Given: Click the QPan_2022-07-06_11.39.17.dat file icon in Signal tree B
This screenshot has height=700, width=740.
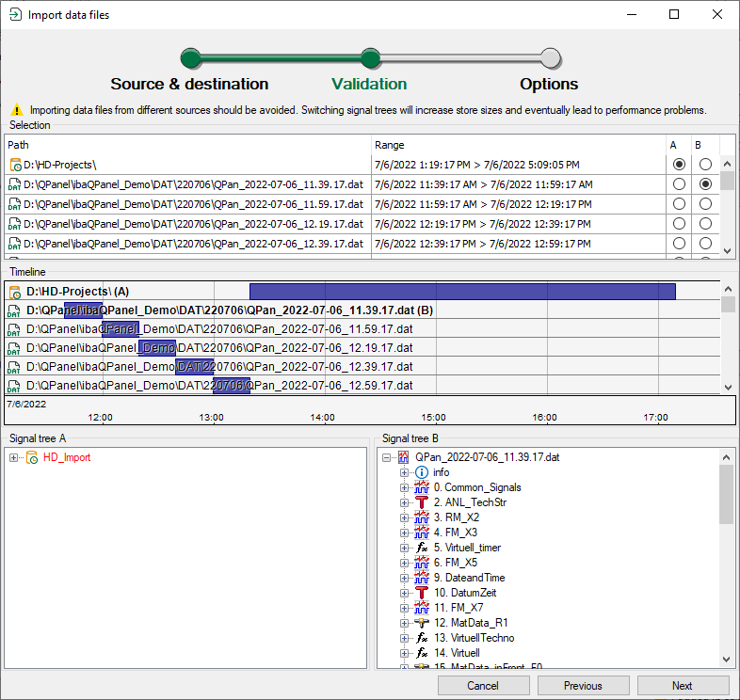Looking at the screenshot, I should tap(405, 457).
